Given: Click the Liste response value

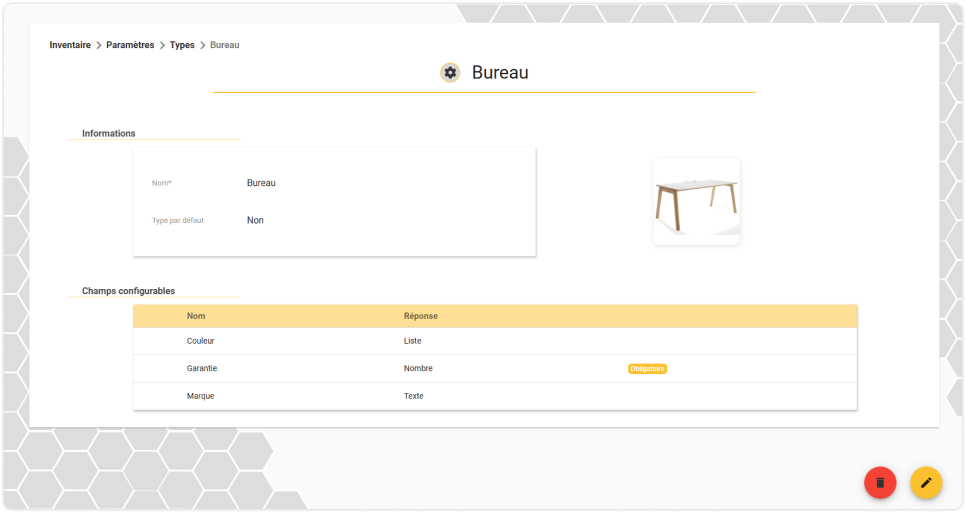Looking at the screenshot, I should pyautogui.click(x=413, y=341).
